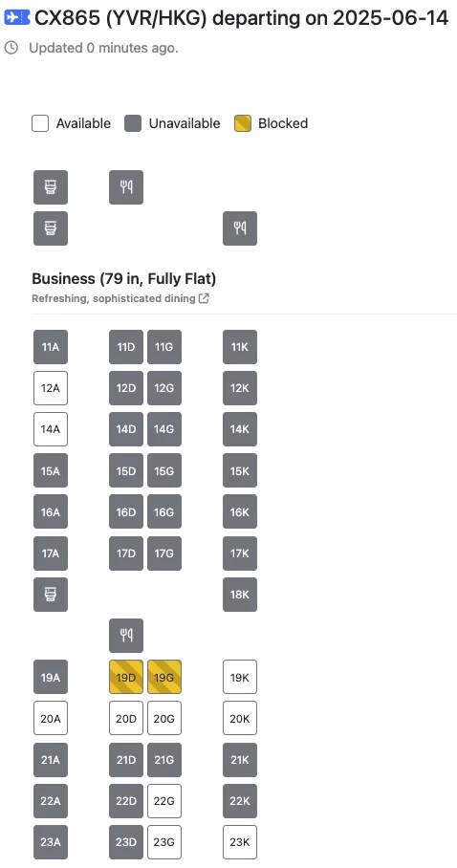Click the yellow Blocked legend swatch

tap(243, 123)
